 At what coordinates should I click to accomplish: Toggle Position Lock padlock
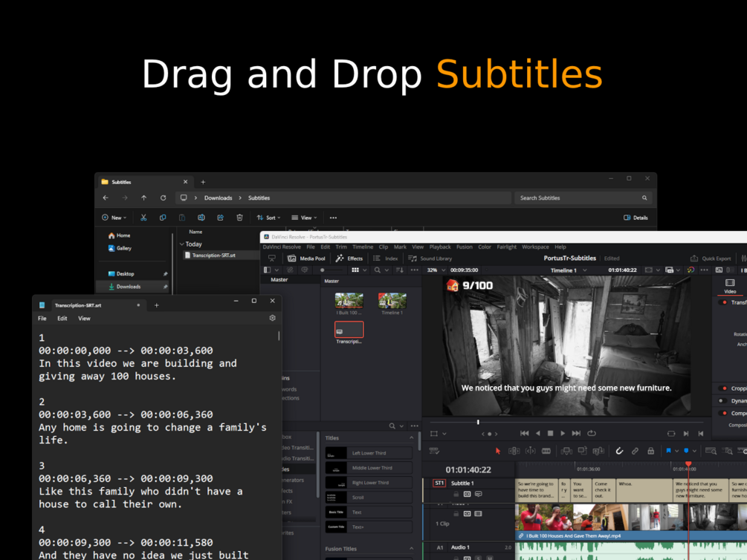(651, 451)
